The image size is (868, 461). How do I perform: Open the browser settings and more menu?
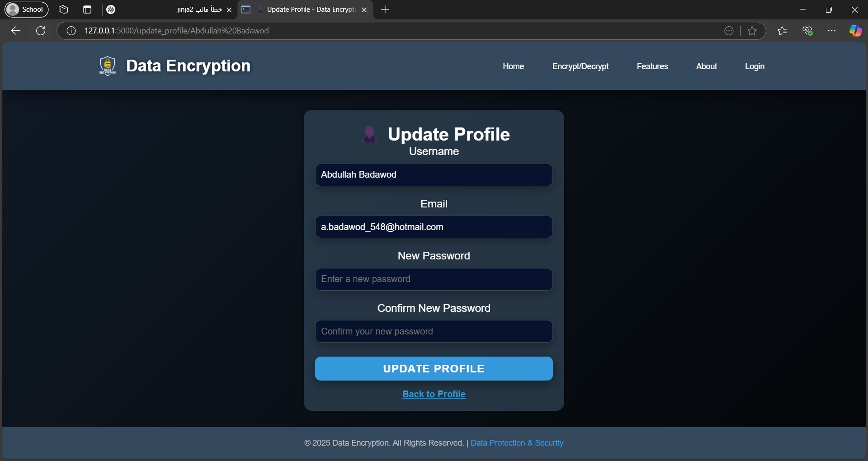click(832, 31)
